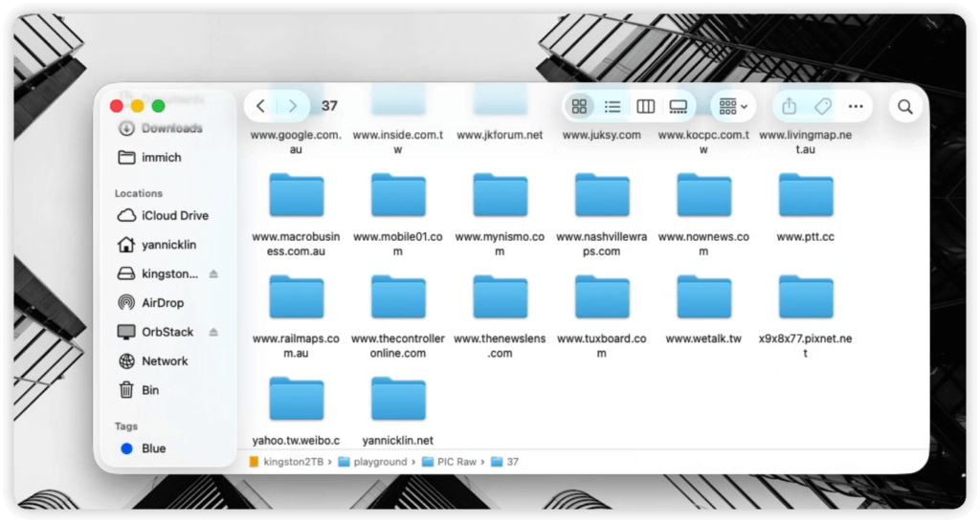Open Network in sidebar
980x523 pixels.
point(154,360)
